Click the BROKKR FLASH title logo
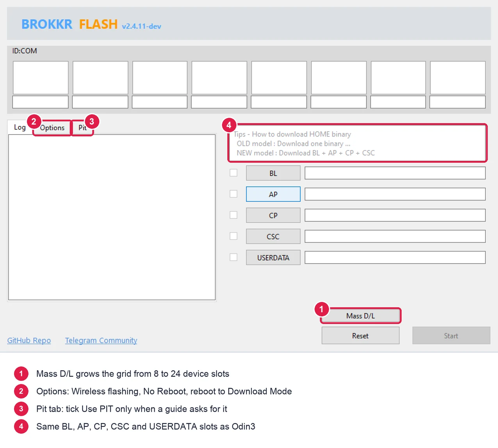Viewport: 498px width, 448px height. [x=70, y=24]
